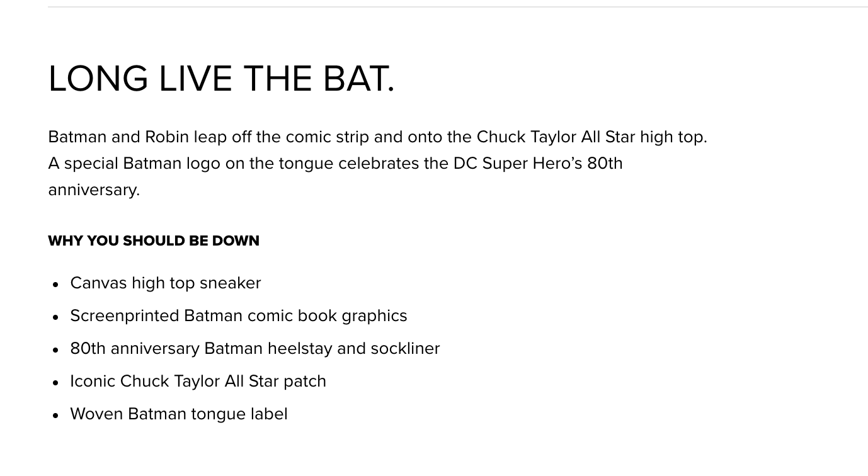Select the "Canvas high top sneaker" list item

coord(166,283)
